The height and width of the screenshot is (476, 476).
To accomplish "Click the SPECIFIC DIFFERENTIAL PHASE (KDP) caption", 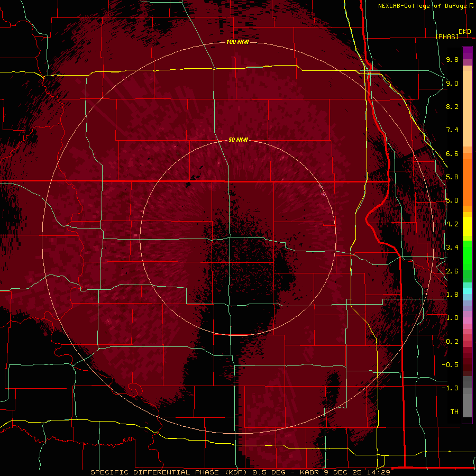I will pyautogui.click(x=170, y=472).
